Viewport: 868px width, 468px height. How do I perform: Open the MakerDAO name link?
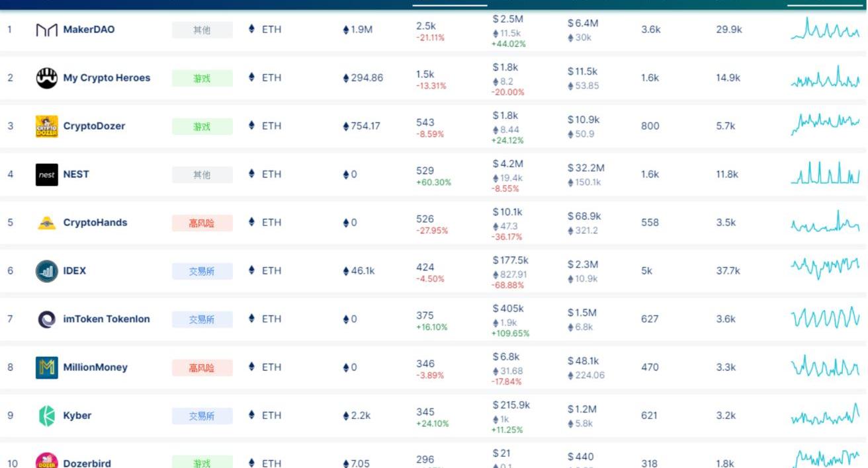click(x=89, y=30)
